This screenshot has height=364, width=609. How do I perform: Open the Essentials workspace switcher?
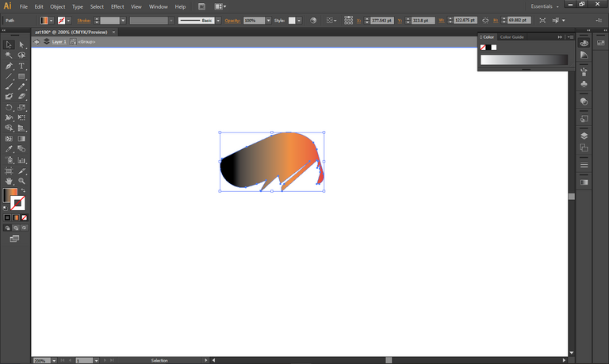point(545,6)
